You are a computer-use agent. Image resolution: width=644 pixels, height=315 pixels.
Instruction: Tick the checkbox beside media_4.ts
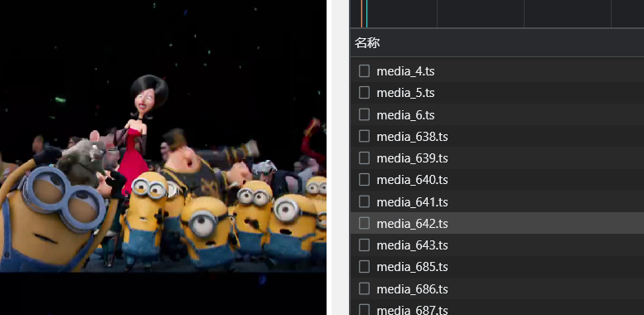[x=364, y=71]
